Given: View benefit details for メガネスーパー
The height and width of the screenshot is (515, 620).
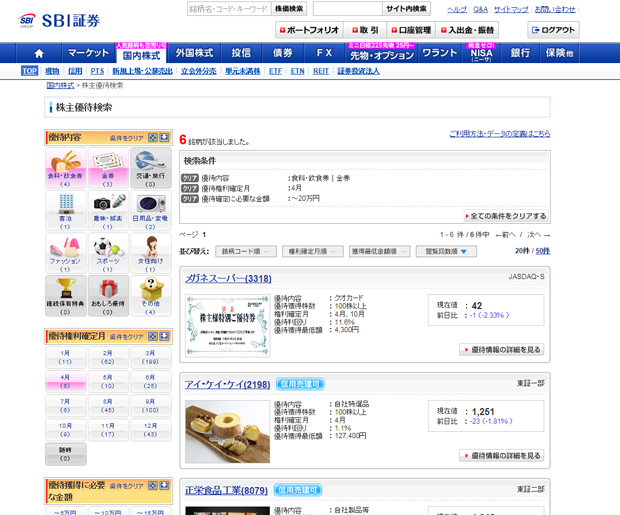Looking at the screenshot, I should pos(502,350).
